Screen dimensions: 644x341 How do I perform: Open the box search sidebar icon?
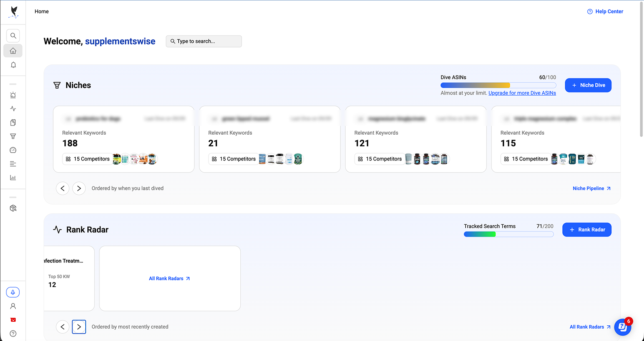[x=13, y=208]
